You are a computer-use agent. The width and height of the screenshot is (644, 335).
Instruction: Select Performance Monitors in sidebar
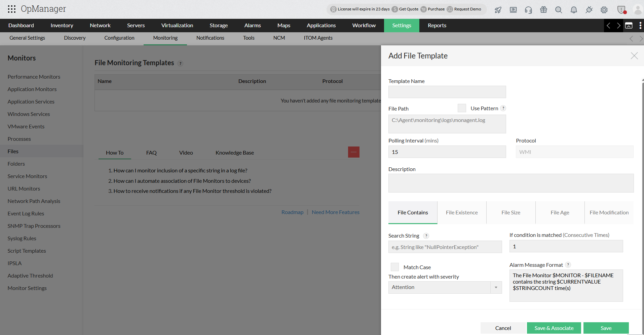point(34,77)
